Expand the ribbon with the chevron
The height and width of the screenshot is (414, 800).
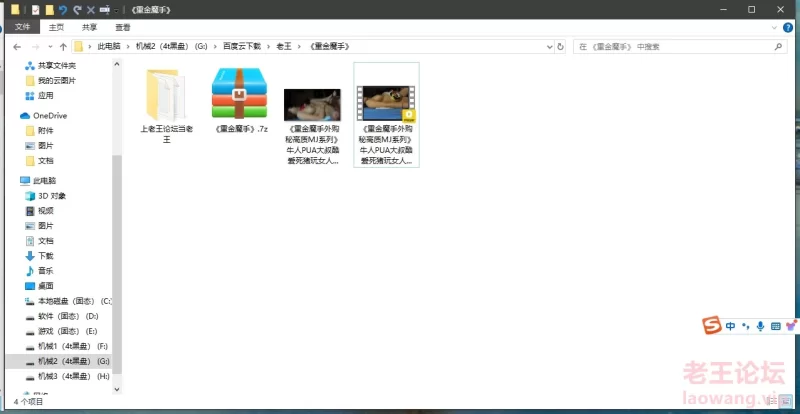(x=774, y=28)
